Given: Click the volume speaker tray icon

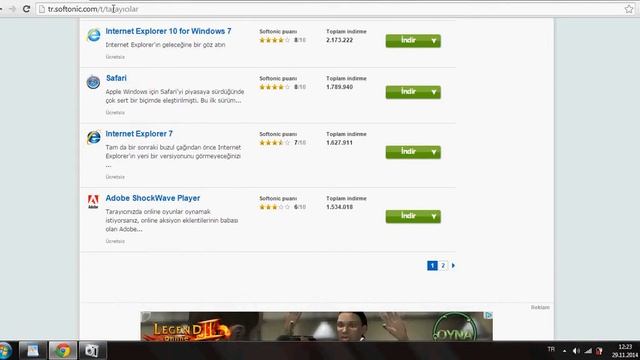Looking at the screenshot, I should (x=576, y=351).
